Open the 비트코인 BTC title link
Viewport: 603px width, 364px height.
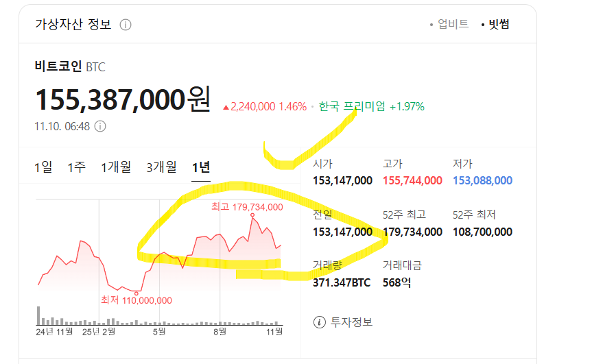[70, 66]
